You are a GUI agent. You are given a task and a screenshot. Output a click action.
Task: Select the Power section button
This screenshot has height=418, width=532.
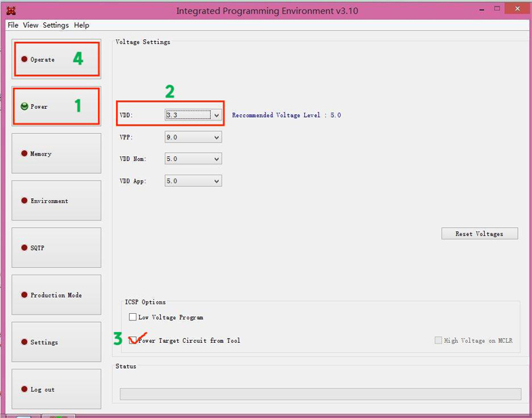click(x=56, y=106)
